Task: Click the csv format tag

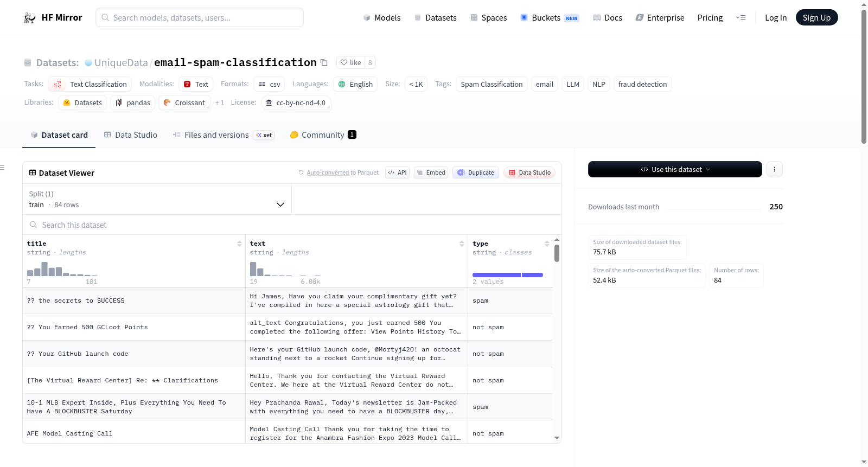Action: pyautogui.click(x=269, y=84)
